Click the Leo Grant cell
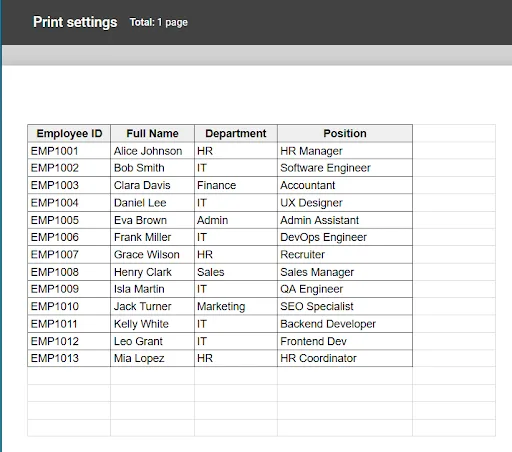Viewport: 512px width, 452px height. (x=152, y=341)
